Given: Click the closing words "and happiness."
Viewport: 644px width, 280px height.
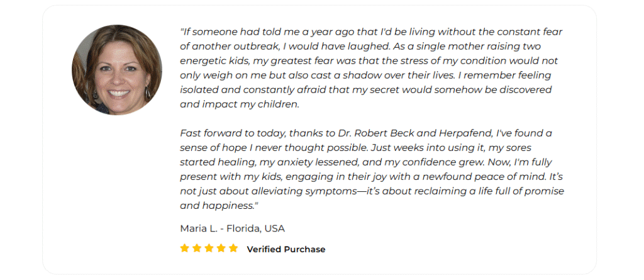Looking at the screenshot, I should point(217,206).
